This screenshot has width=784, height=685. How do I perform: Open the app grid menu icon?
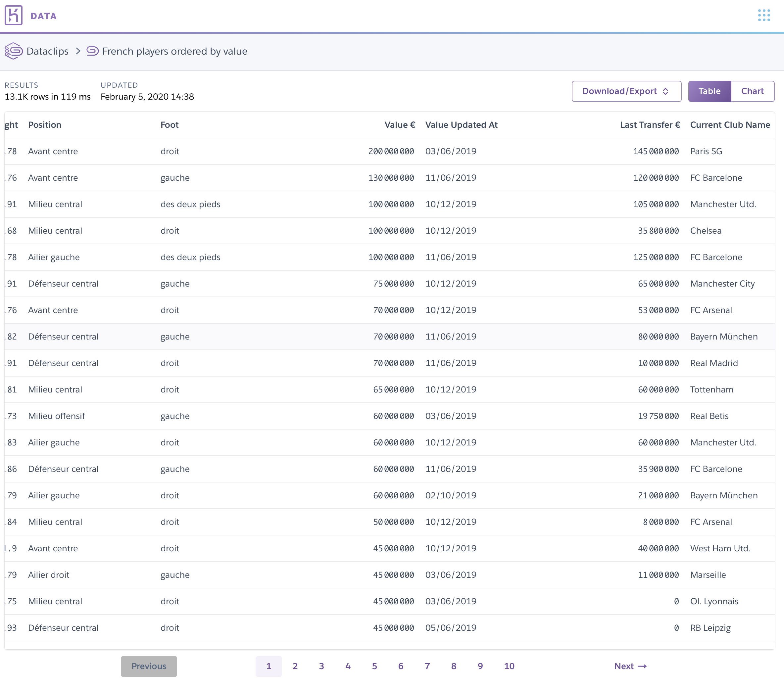coord(764,15)
